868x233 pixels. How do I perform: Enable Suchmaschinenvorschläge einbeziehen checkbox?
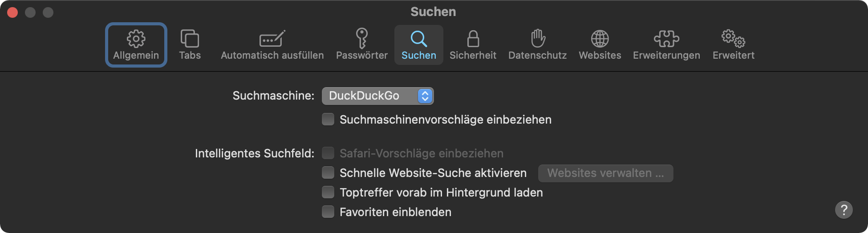[x=328, y=120]
